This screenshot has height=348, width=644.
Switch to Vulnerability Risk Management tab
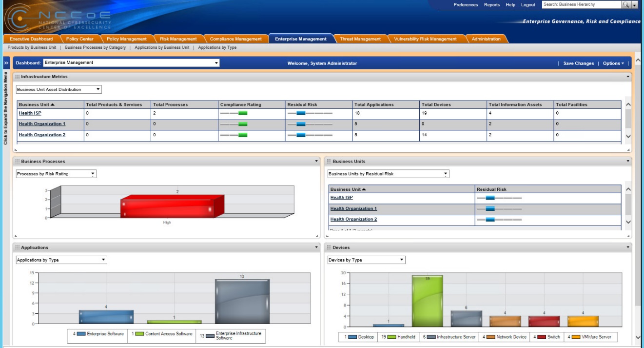426,39
